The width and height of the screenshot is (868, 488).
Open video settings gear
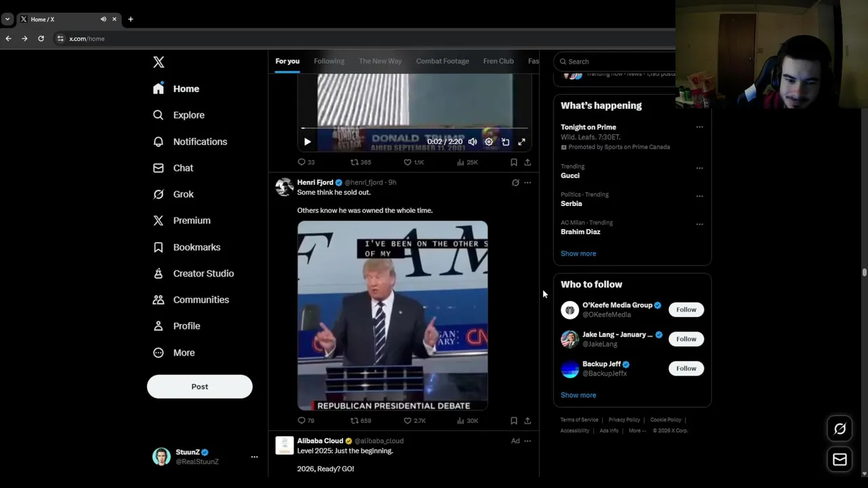[x=489, y=142]
